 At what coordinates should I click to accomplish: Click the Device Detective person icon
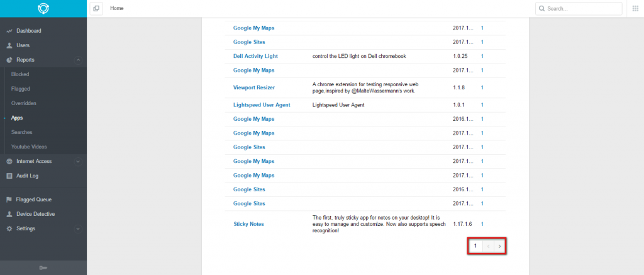click(9, 214)
